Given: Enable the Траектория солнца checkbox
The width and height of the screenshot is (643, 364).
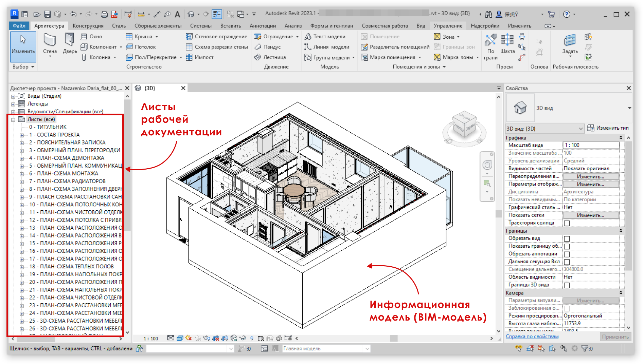Looking at the screenshot, I should coord(566,223).
